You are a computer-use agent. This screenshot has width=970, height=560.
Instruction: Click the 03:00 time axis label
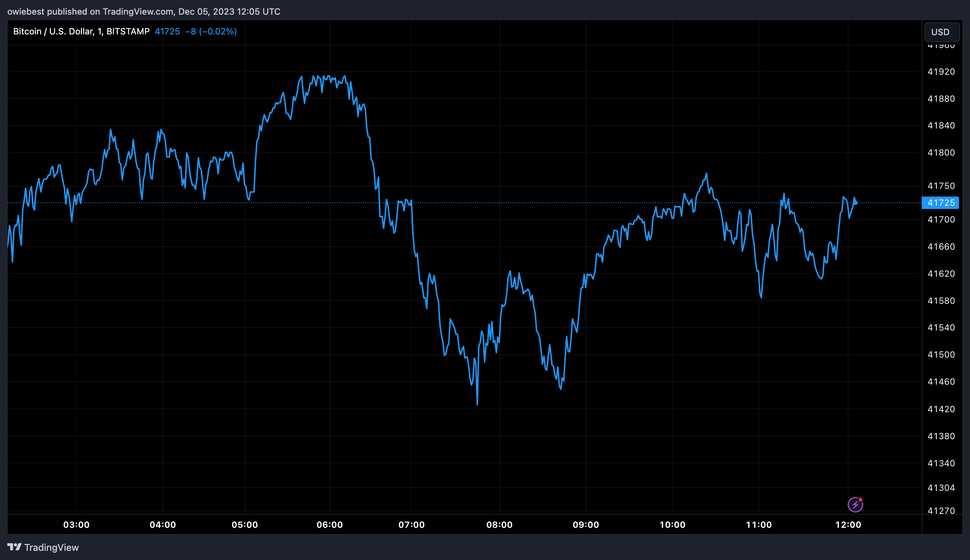[77, 524]
